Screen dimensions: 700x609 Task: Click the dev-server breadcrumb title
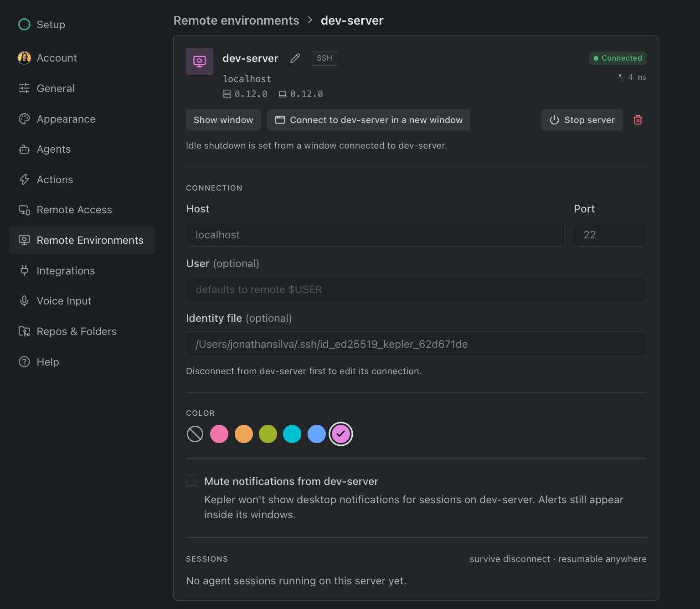(352, 21)
